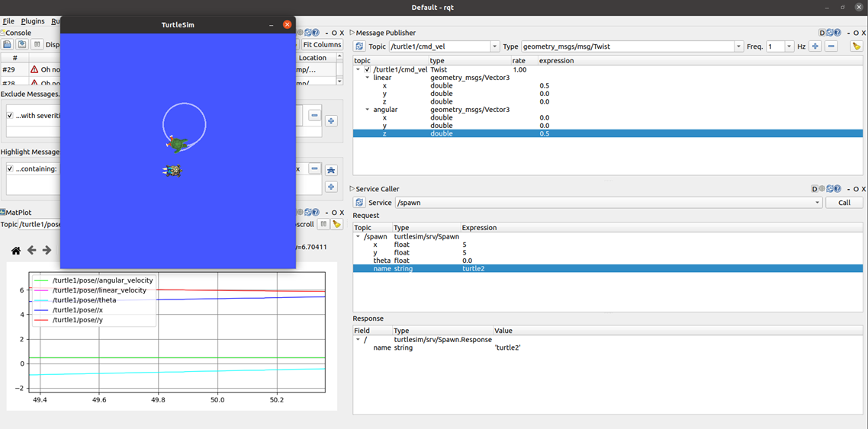Refresh topics in Message Publisher
The width and height of the screenshot is (868, 429).
coord(360,46)
